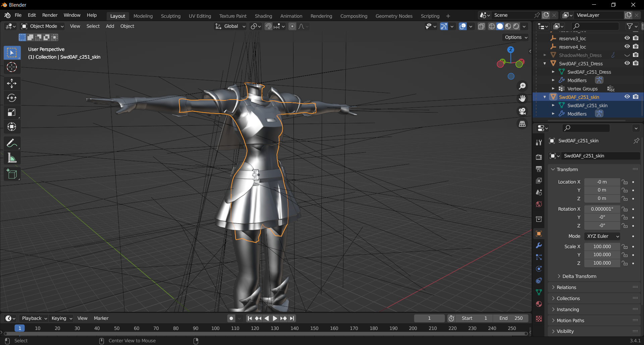The width and height of the screenshot is (644, 345).
Task: Click the Add Cube tool
Action: [12, 174]
